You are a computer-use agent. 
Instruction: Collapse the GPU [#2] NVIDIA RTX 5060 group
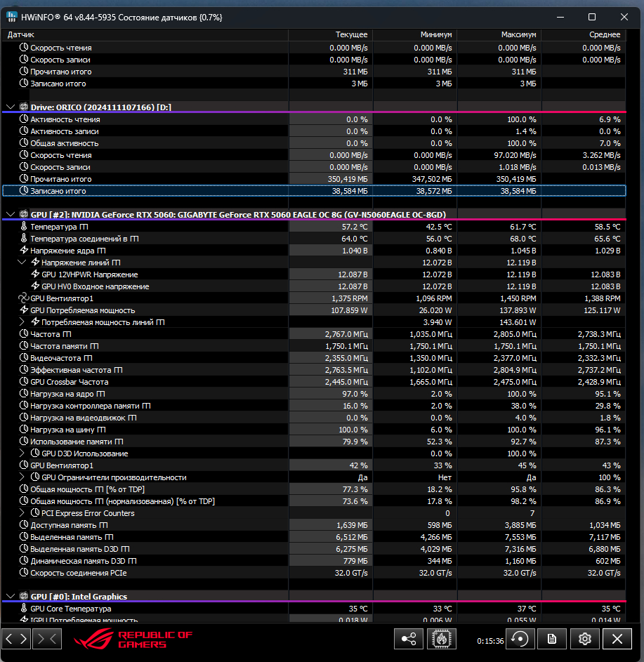(x=11, y=215)
